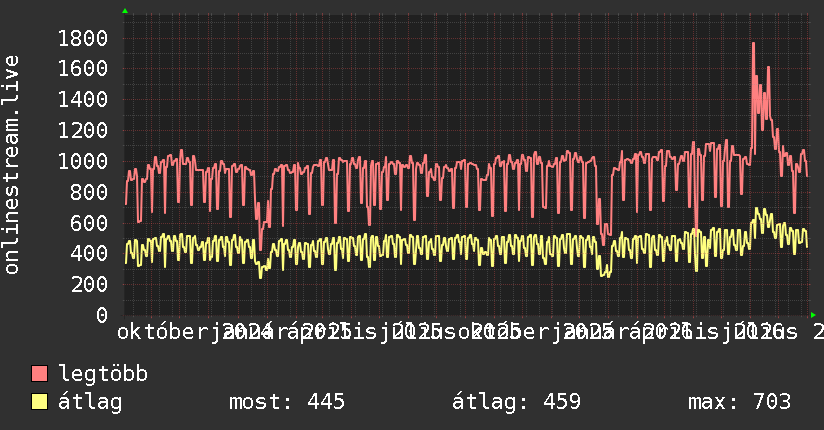Click the pink legtöbb legend swatch
This screenshot has height=430, width=824.
point(39,374)
